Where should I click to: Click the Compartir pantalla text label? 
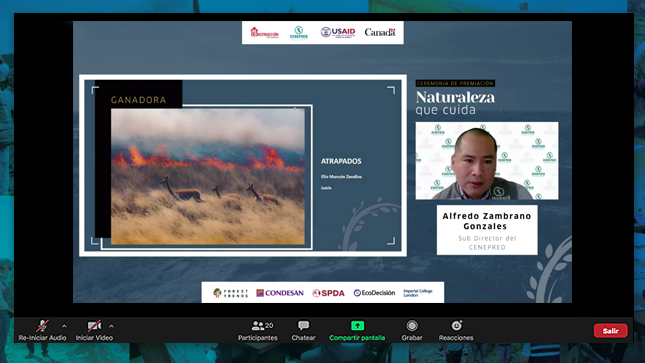[357, 338]
